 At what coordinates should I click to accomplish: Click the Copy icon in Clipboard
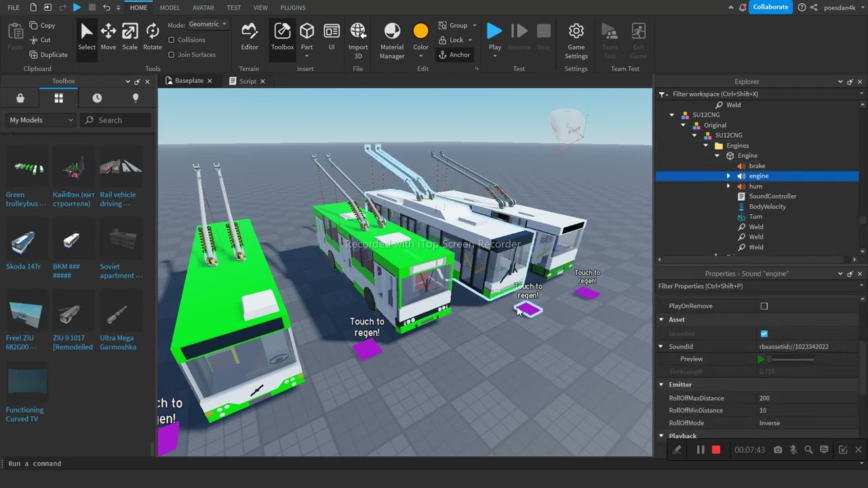34,25
